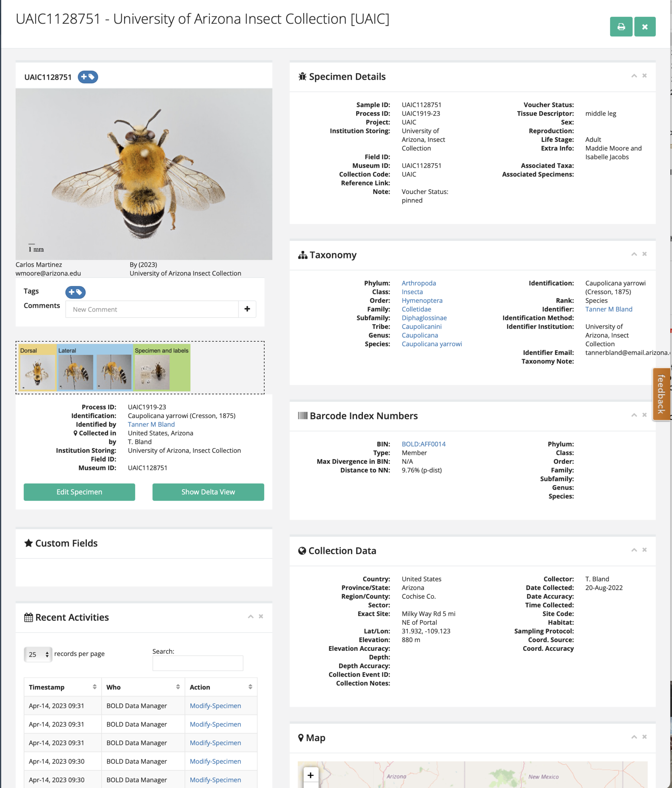672x788 pixels.
Task: Collapse the Barcode Index Numbers panel
Action: [634, 415]
